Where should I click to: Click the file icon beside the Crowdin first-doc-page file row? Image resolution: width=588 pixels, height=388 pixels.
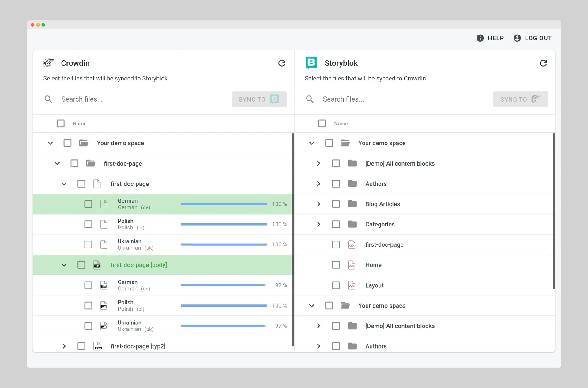click(97, 184)
